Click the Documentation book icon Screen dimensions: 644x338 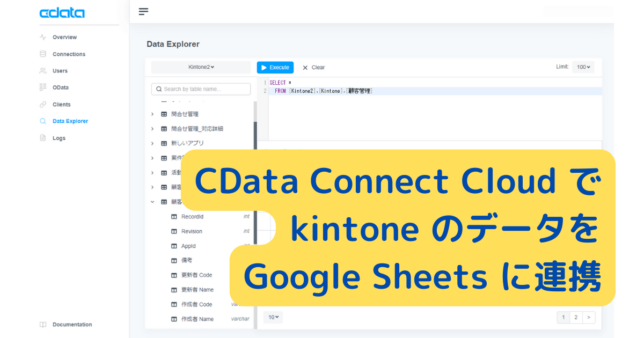[x=43, y=325]
